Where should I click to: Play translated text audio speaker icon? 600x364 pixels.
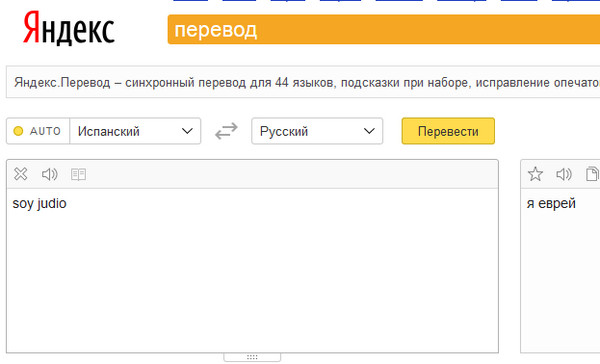tap(564, 174)
